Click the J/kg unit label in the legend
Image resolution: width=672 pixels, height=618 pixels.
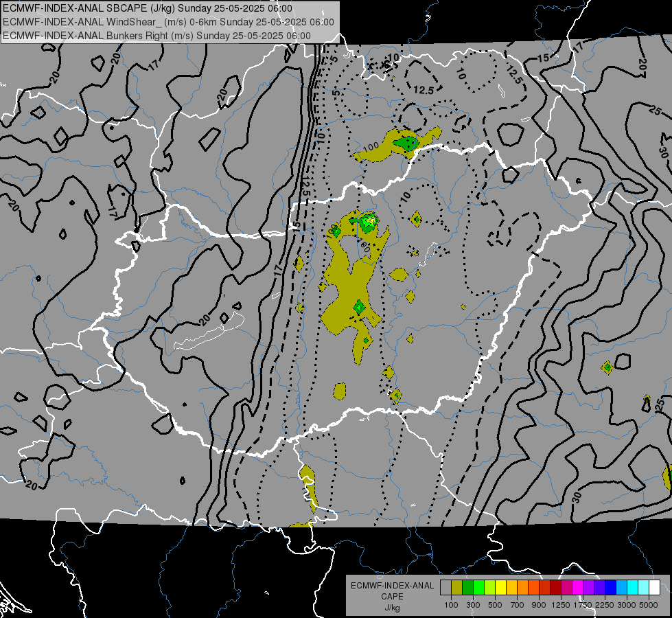[x=392, y=608]
